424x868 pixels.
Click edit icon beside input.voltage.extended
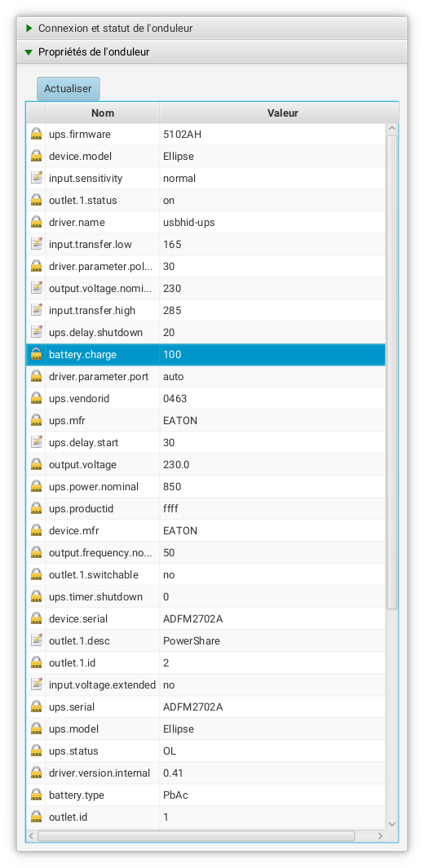click(37, 684)
